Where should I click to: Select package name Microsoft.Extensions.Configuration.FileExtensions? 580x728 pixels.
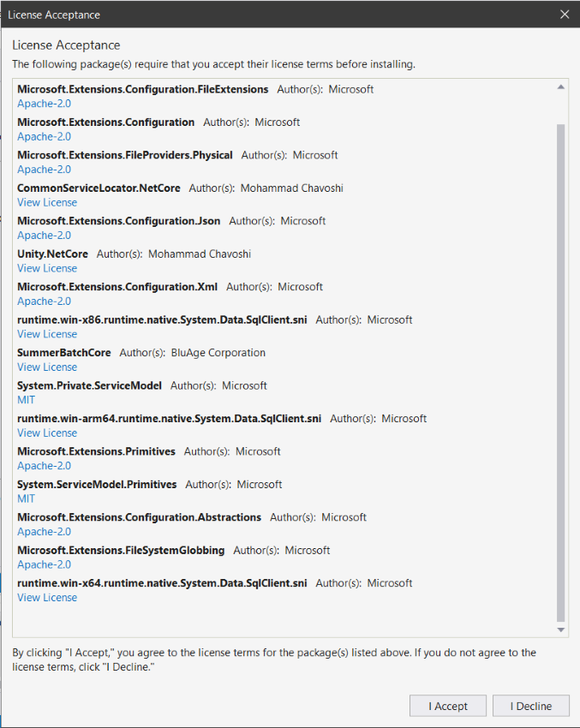click(x=142, y=89)
